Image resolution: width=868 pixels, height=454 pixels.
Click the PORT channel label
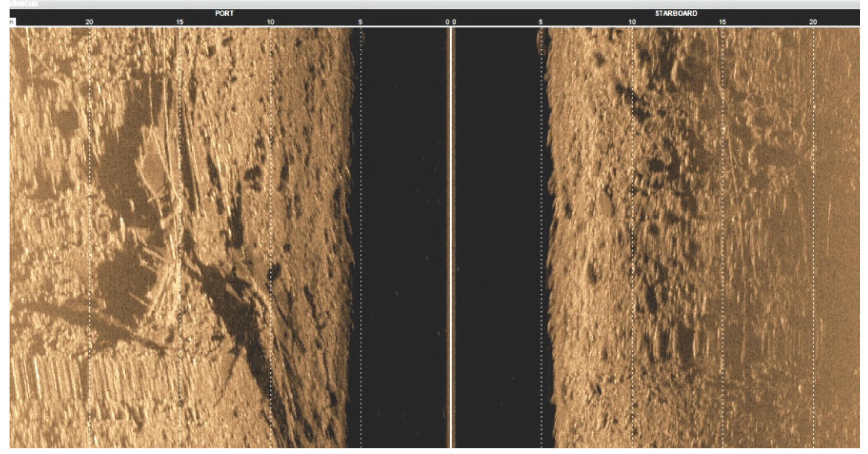tap(224, 13)
